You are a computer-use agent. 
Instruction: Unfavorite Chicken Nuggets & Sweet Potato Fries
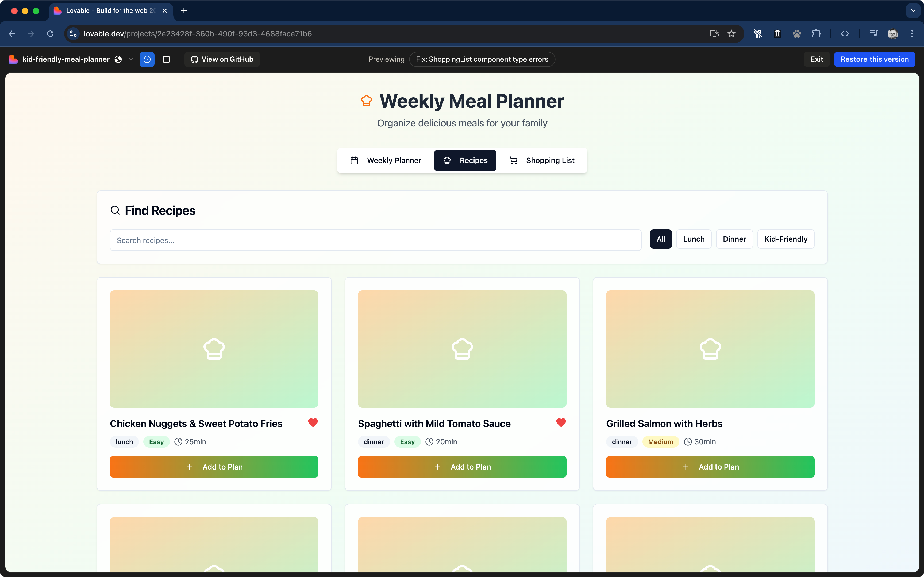coord(313,423)
